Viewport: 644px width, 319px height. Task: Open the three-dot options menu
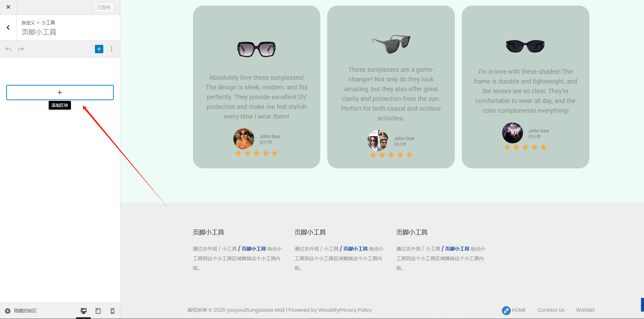pos(112,49)
